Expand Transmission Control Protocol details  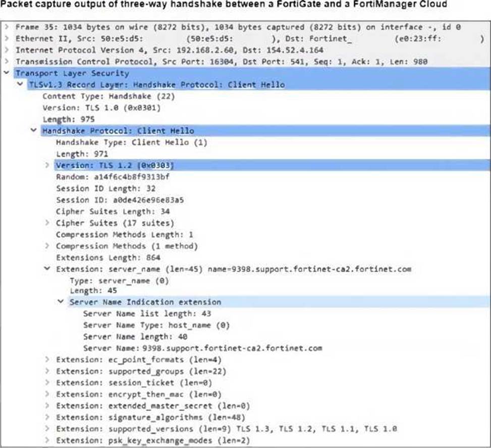coord(6,62)
